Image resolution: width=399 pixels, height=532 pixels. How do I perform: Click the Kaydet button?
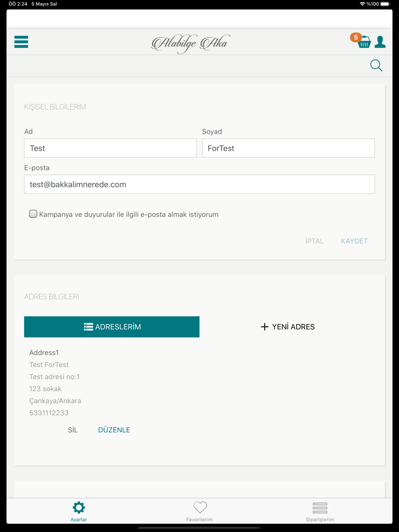pos(354,241)
